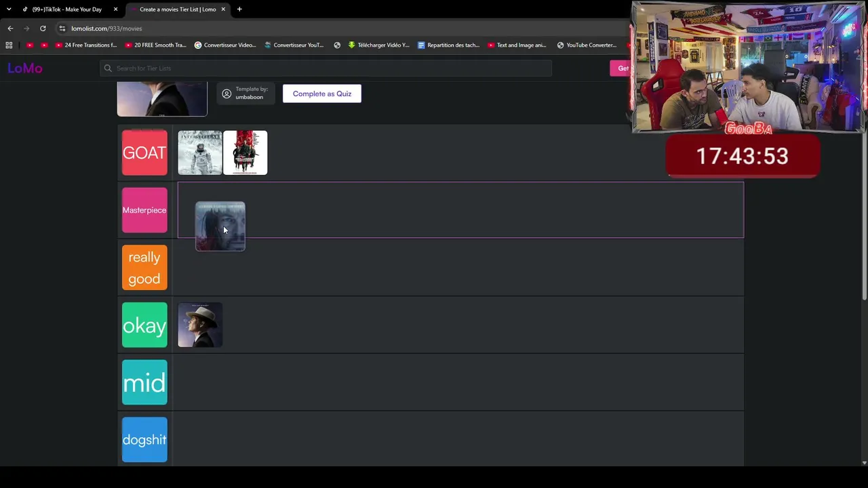Screen dimensions: 868x488
Task: Open the Text and Image animation bookmark
Action: [x=517, y=45]
